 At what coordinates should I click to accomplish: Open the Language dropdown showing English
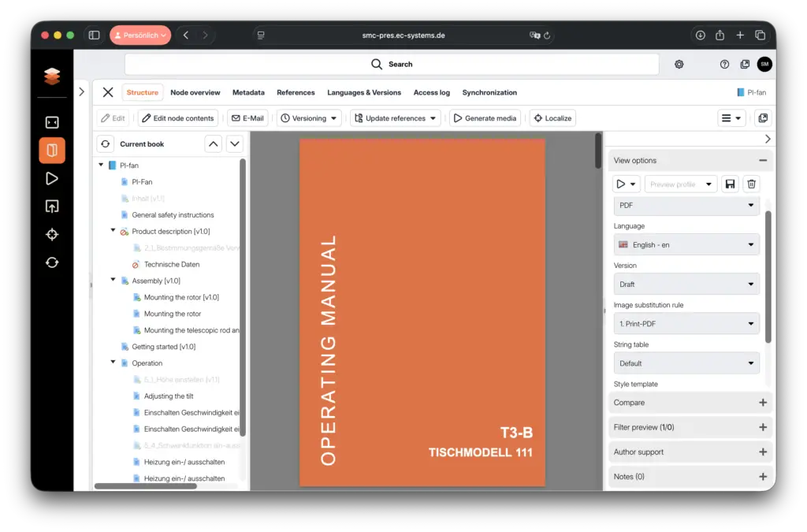(x=686, y=245)
